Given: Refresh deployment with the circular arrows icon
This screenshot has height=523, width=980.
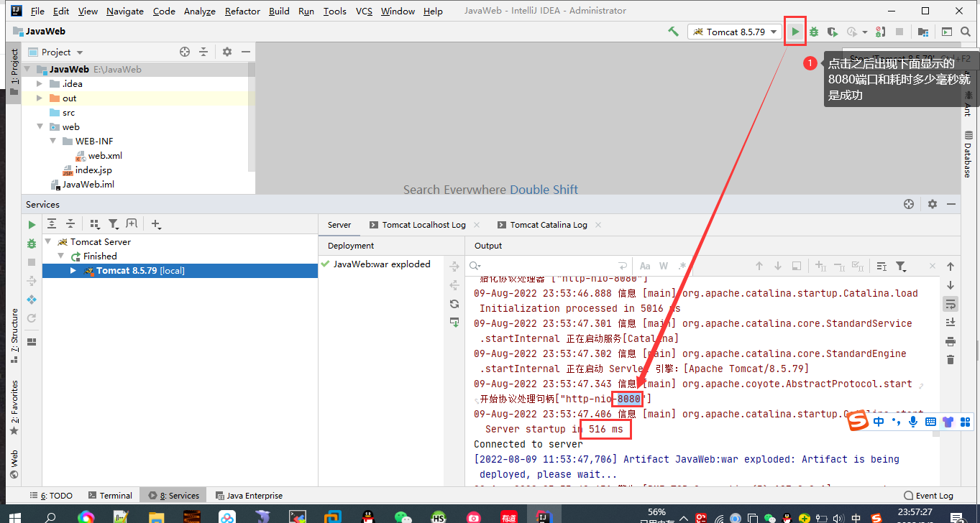Looking at the screenshot, I should (x=454, y=304).
